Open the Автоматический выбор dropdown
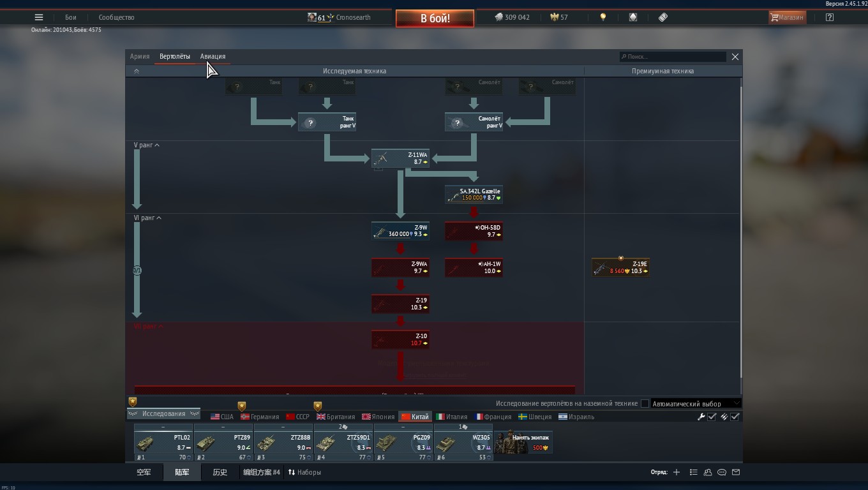 point(696,403)
